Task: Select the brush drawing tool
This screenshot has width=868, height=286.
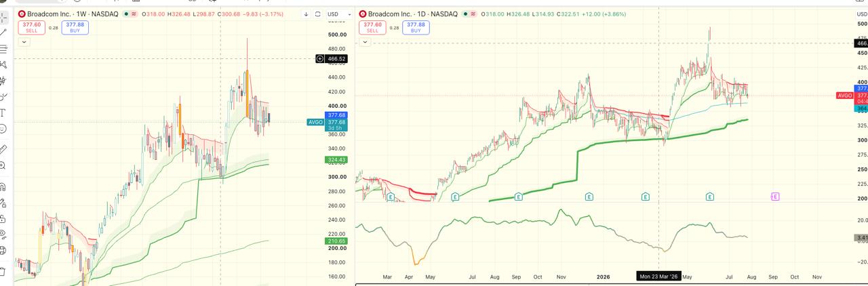Action: coord(3,97)
